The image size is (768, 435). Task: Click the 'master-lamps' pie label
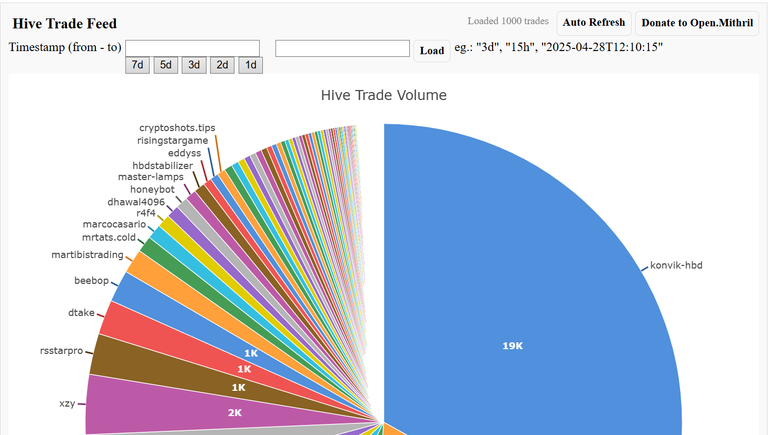[x=151, y=176]
